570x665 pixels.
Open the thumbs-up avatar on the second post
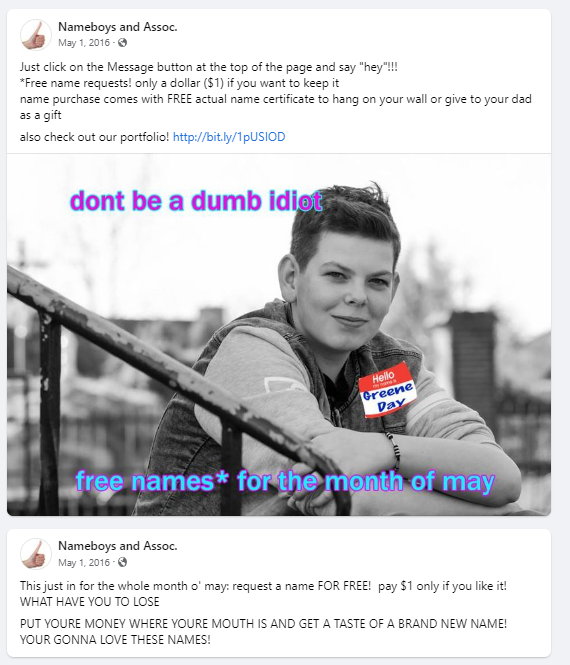(36, 554)
